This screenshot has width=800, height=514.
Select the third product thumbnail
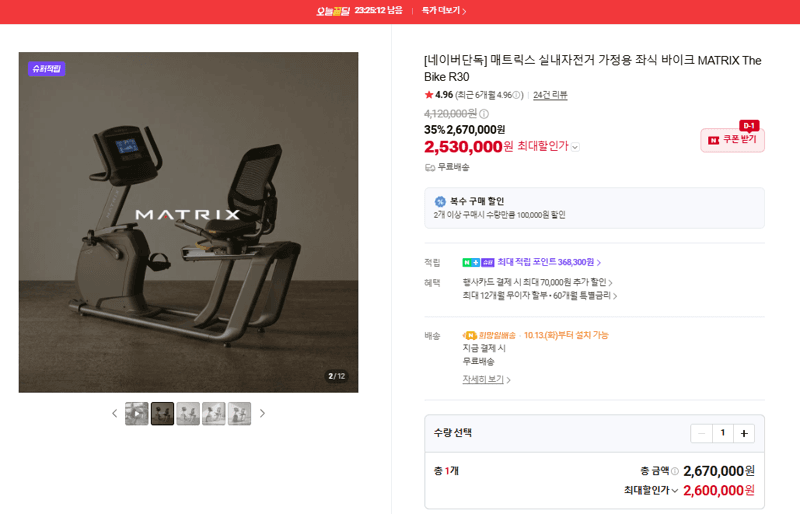188,413
